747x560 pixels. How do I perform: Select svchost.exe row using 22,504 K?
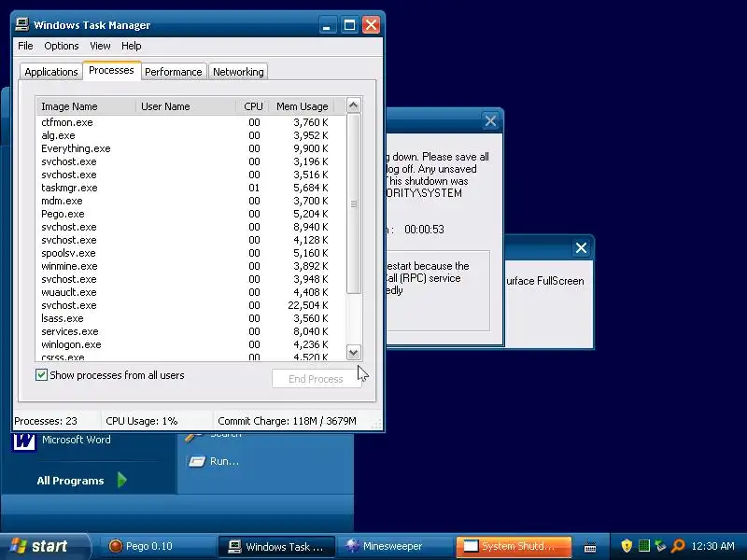tap(190, 305)
